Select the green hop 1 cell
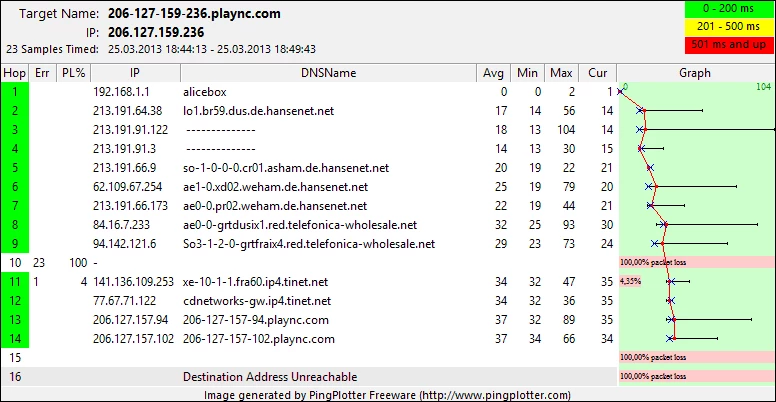Viewport: 776px width, 402px height. click(15, 91)
